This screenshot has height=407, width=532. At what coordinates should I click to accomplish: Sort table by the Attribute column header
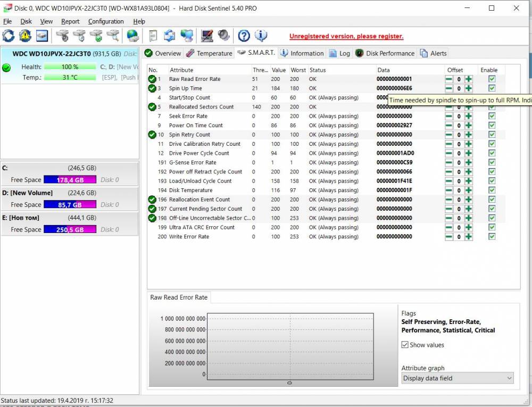tap(210, 70)
